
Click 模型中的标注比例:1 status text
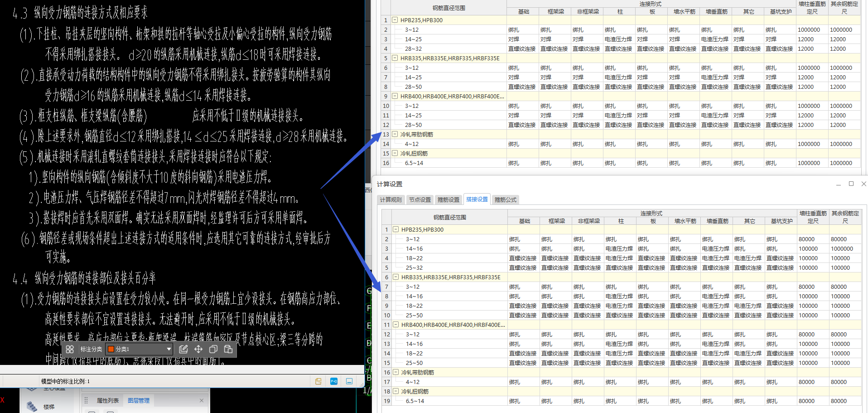coord(65,381)
